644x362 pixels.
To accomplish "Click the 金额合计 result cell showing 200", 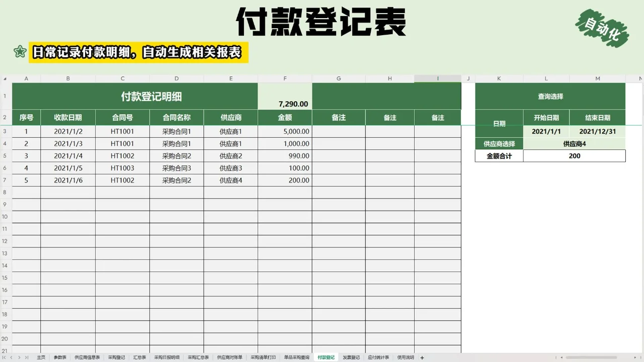I will point(574,156).
